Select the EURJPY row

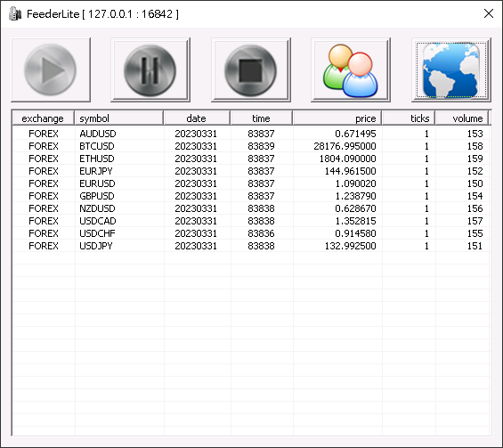(x=251, y=171)
